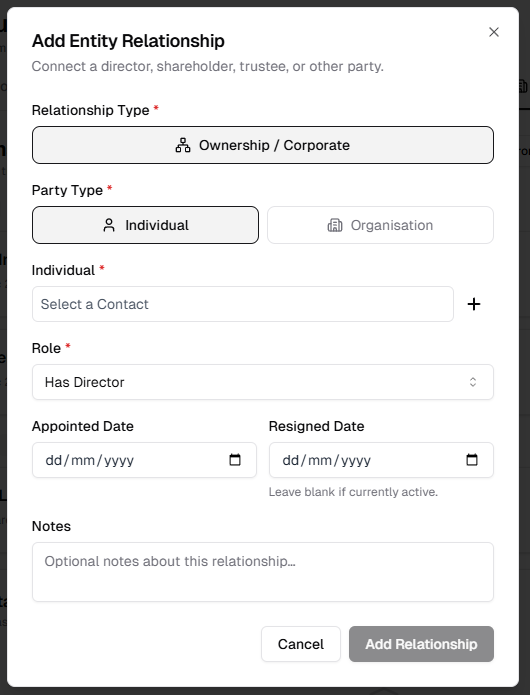Viewport: 530px width, 695px height.
Task: Open the Appointed Date calendar picker
Action: click(235, 460)
